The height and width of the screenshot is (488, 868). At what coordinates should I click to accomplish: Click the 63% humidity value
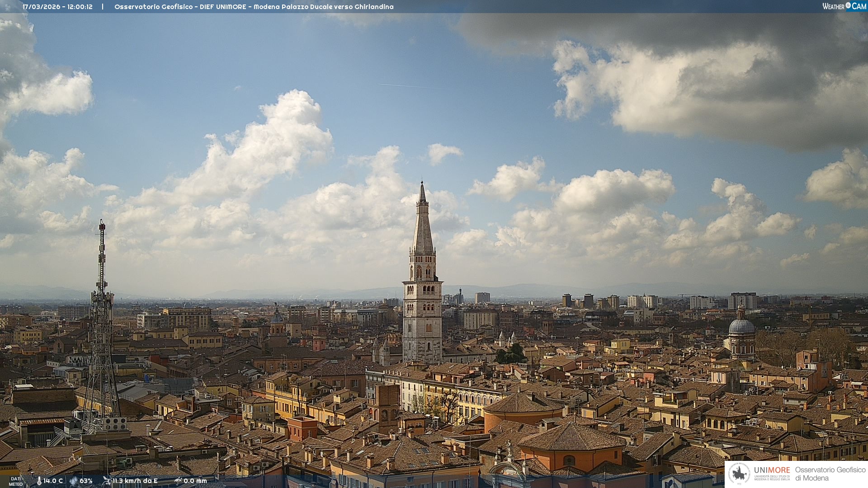[x=86, y=481]
